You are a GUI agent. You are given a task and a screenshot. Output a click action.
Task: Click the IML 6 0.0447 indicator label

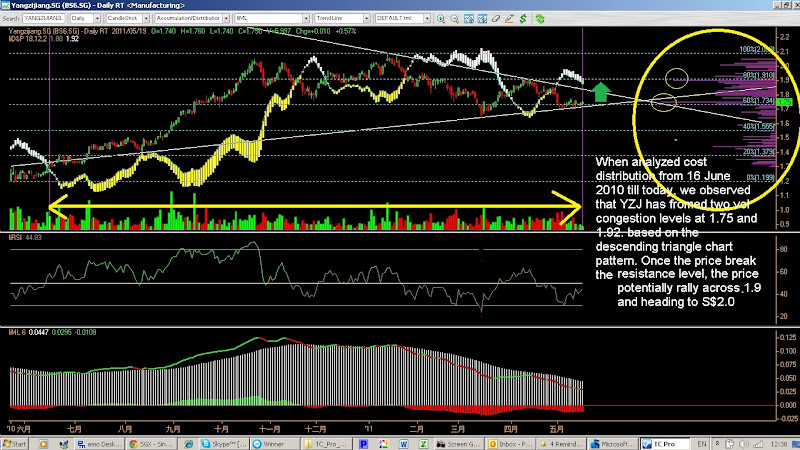pos(29,332)
